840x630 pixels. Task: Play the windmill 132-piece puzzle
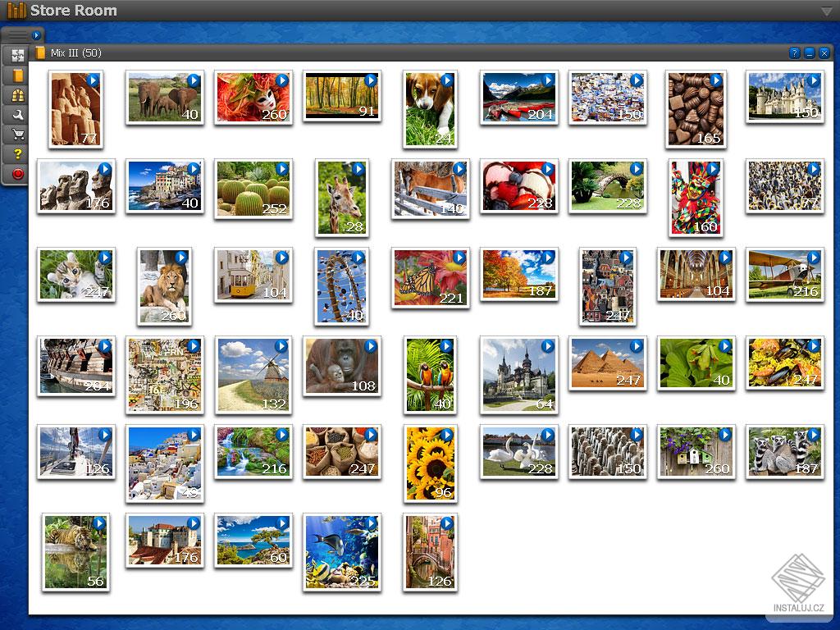[281, 347]
